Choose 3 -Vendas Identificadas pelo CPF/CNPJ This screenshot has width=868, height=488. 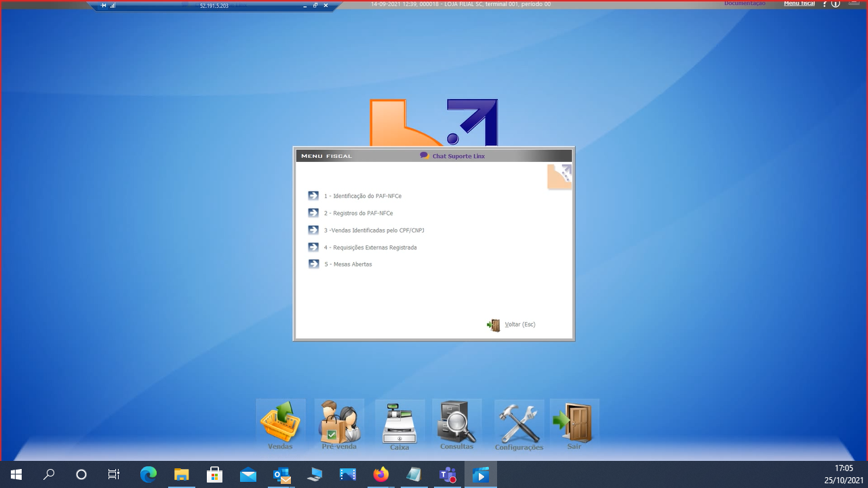374,230
